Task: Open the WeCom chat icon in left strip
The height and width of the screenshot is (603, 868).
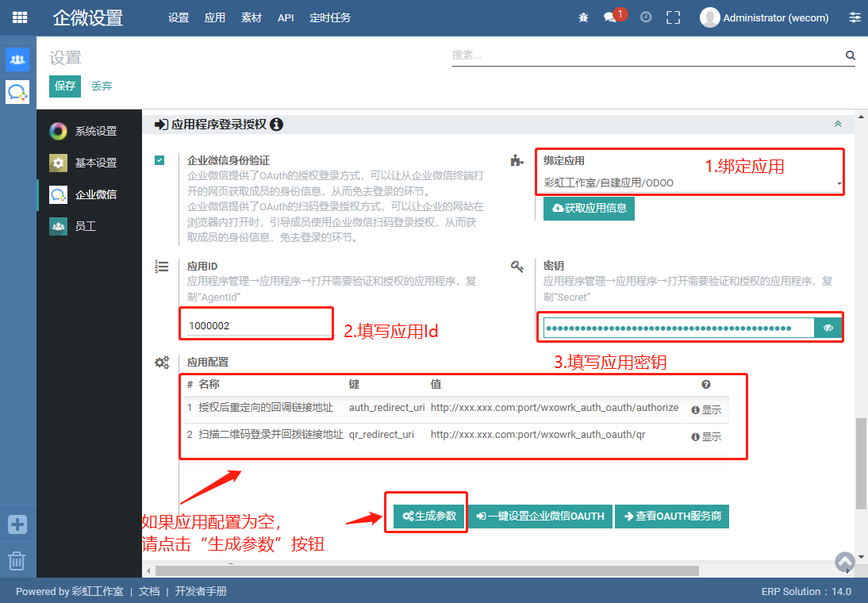Action: [x=17, y=92]
